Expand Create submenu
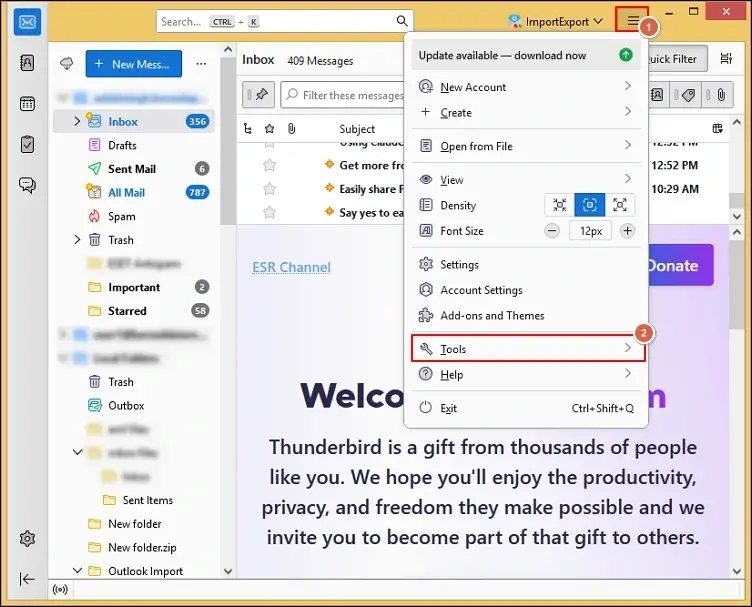Image resolution: width=752 pixels, height=607 pixels. (x=526, y=112)
